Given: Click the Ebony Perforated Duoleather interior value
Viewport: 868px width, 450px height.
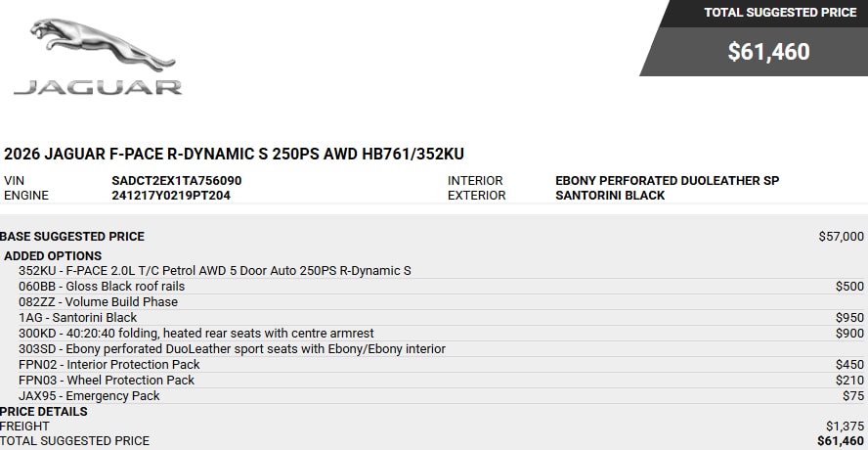Looking at the screenshot, I should [x=667, y=181].
